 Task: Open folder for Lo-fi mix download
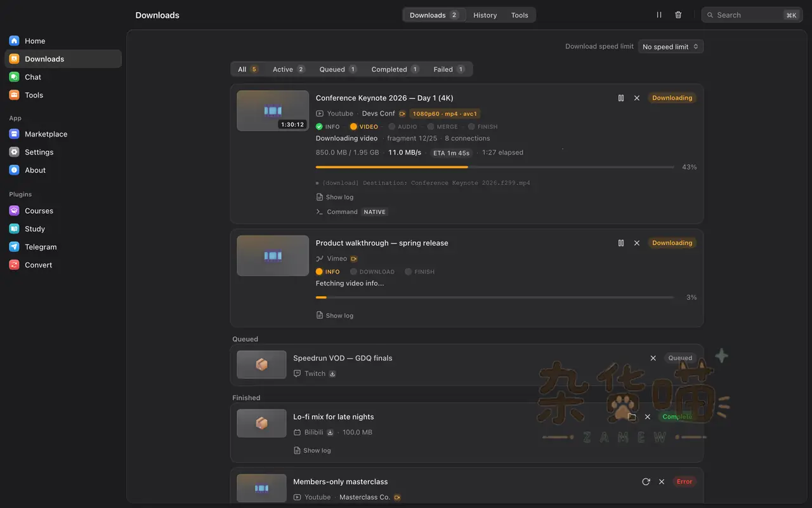coord(632,417)
